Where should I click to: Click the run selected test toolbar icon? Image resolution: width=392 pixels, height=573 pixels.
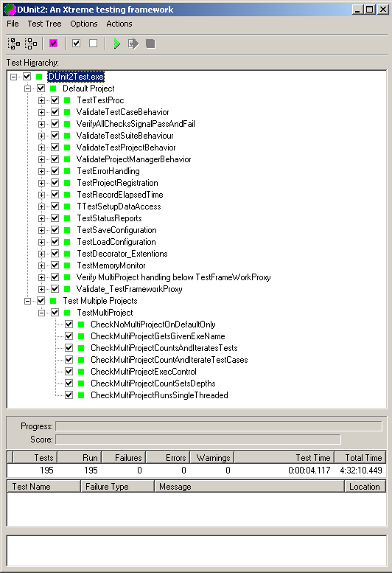click(x=133, y=44)
